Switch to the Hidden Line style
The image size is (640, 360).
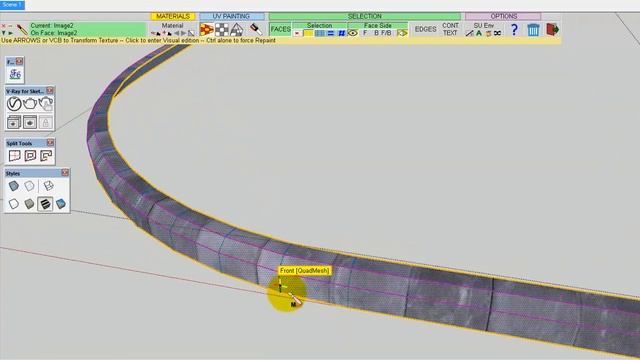pyautogui.click(x=14, y=204)
